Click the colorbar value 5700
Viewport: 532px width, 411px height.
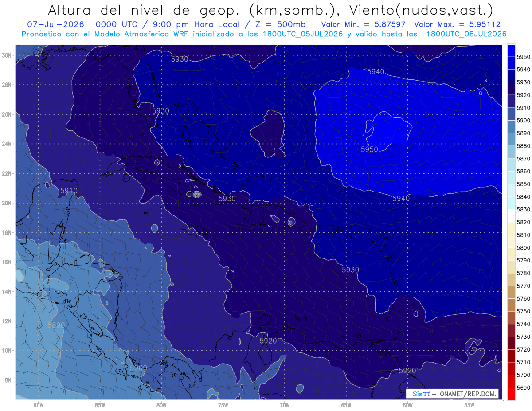point(524,375)
